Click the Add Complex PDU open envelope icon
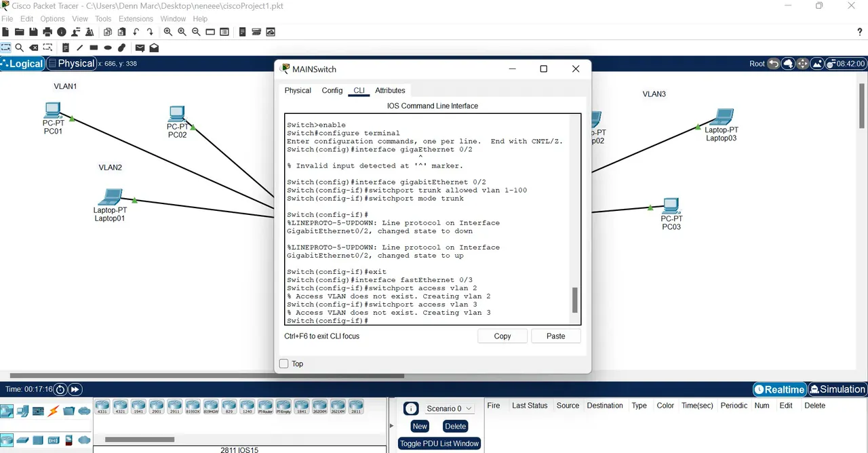Viewport: 868px width, 453px height. (154, 47)
